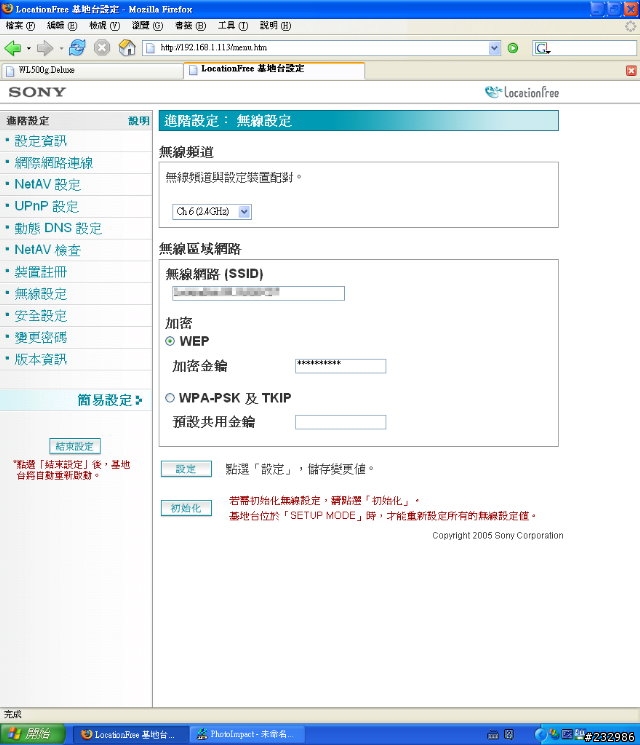Viewport: 640px width, 745px height.
Task: Click the 預設共用金鑰 input field
Action: point(341,422)
